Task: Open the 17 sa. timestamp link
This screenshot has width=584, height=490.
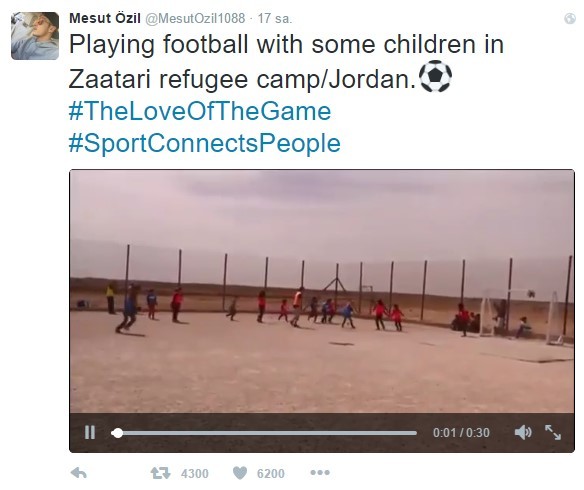Action: click(x=275, y=18)
